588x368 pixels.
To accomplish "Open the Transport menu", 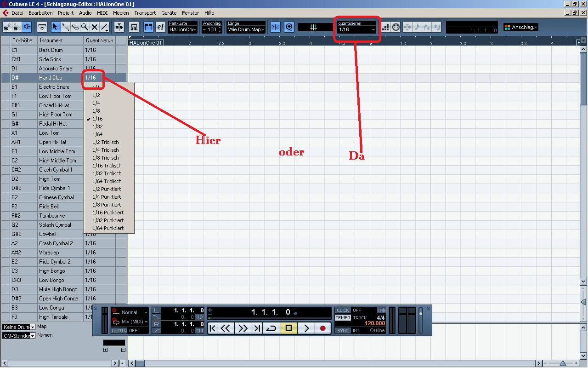I will [x=145, y=13].
